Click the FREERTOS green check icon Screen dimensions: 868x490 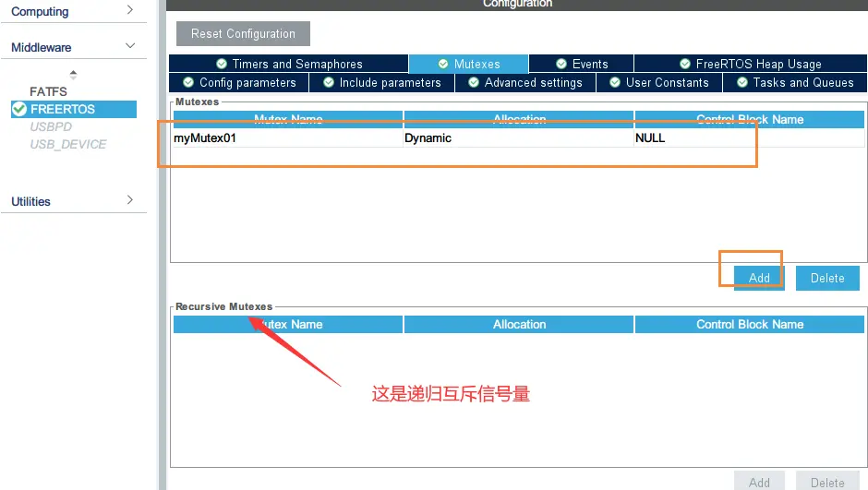coord(18,109)
